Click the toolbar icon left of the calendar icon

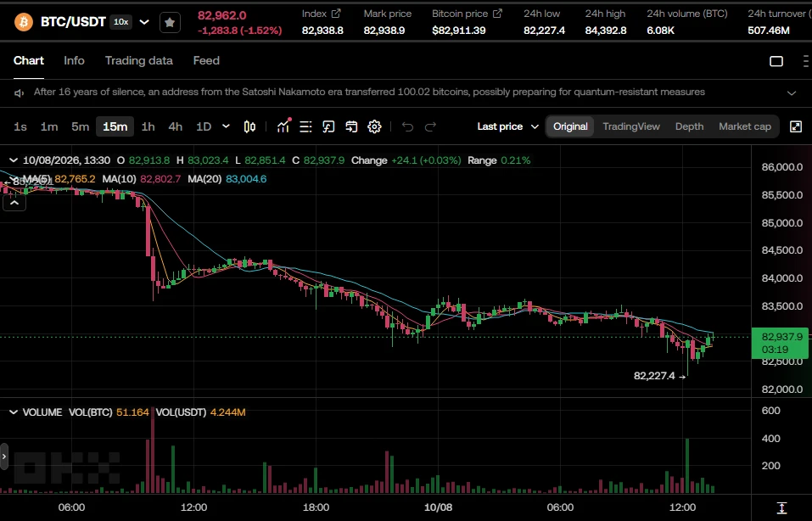[328, 126]
